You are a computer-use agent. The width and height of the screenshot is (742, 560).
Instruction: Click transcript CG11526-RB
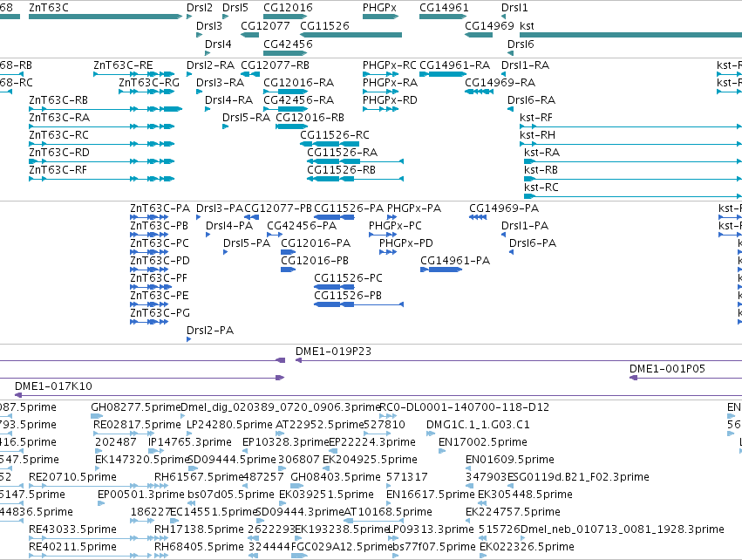(x=341, y=170)
